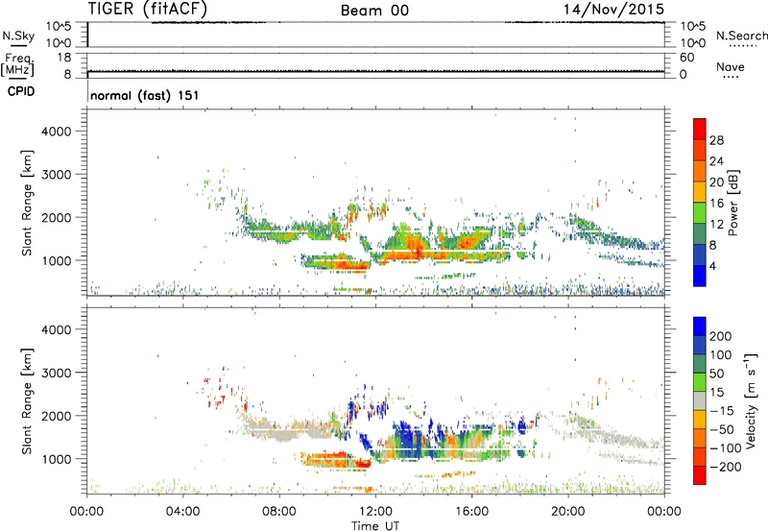Image resolution: width=768 pixels, height=532 pixels.
Task: Select the 18 MHz frequency tick label
Action: [64, 58]
